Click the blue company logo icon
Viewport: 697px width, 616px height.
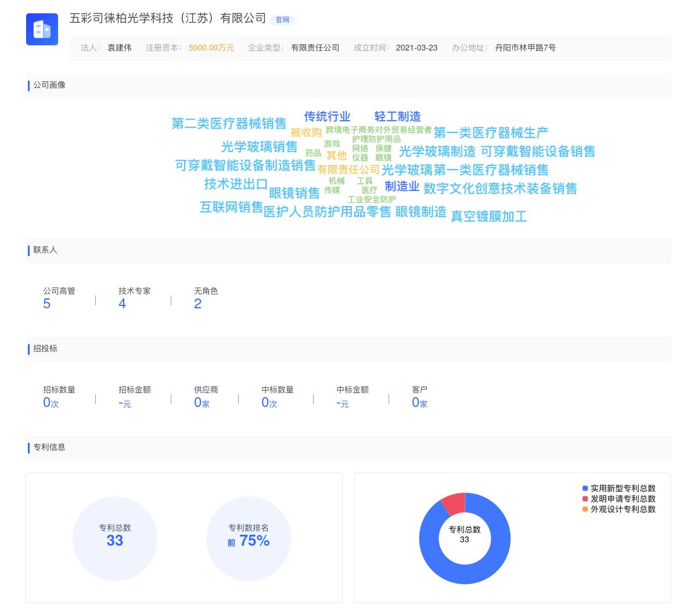click(42, 29)
